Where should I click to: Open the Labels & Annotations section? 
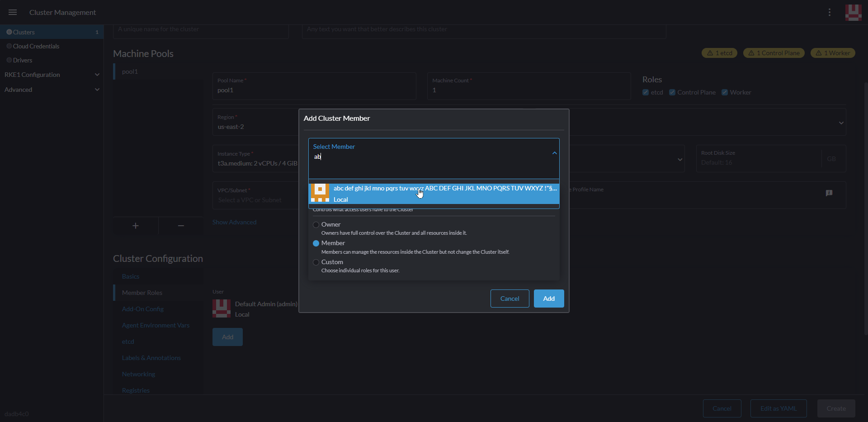point(151,357)
